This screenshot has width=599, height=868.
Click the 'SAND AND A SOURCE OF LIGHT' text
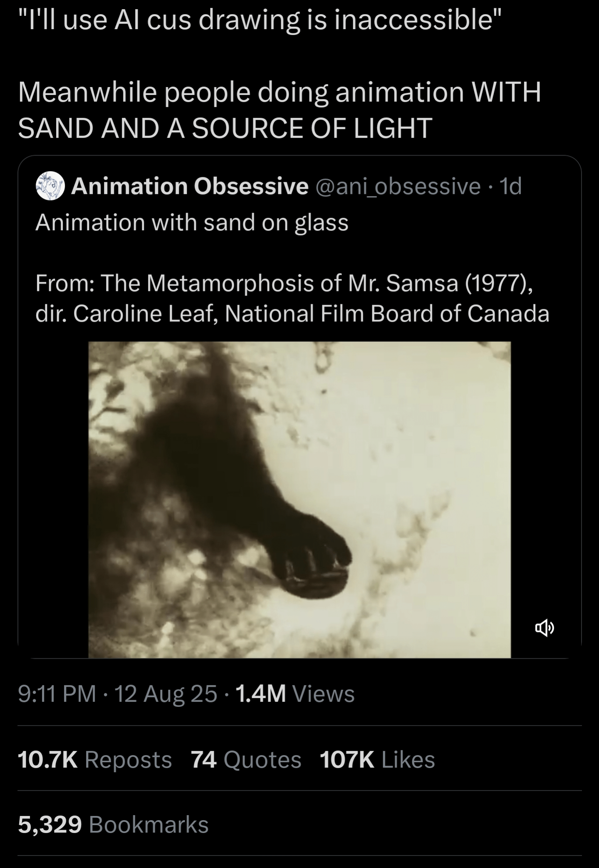point(225,128)
